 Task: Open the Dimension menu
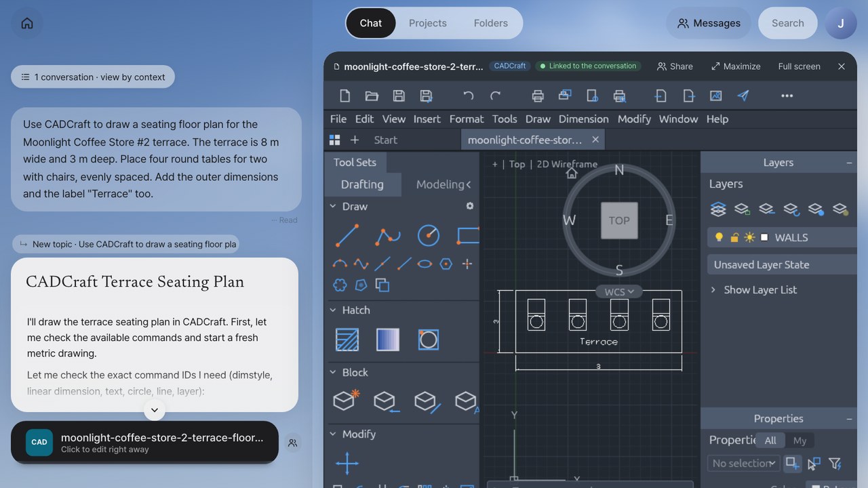tap(583, 119)
